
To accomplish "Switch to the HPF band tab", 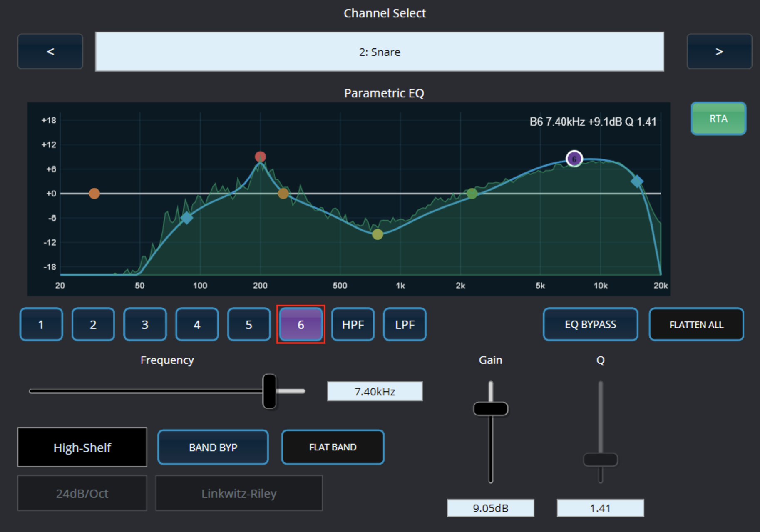I will point(353,324).
